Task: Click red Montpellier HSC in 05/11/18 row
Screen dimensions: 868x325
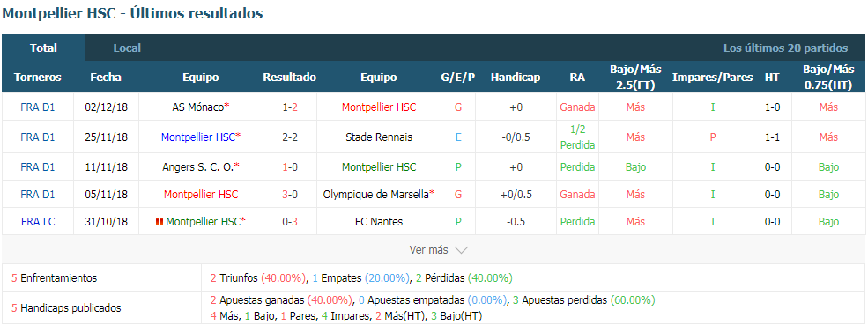Action: 201,195
